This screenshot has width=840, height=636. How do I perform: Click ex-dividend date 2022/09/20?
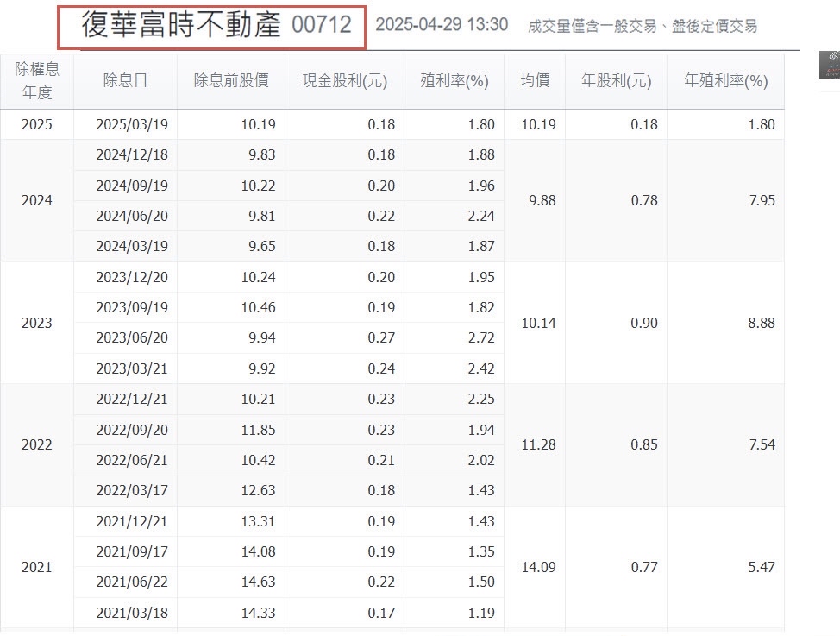tap(132, 430)
